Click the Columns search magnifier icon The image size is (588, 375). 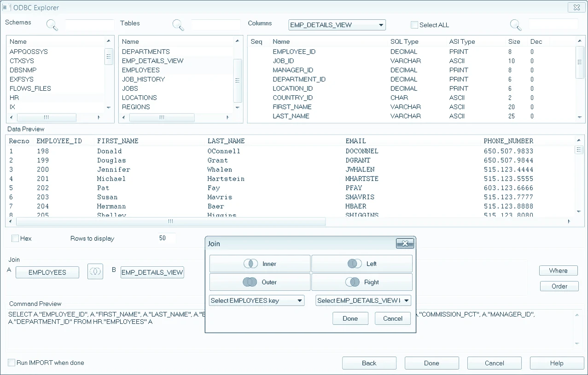516,25
